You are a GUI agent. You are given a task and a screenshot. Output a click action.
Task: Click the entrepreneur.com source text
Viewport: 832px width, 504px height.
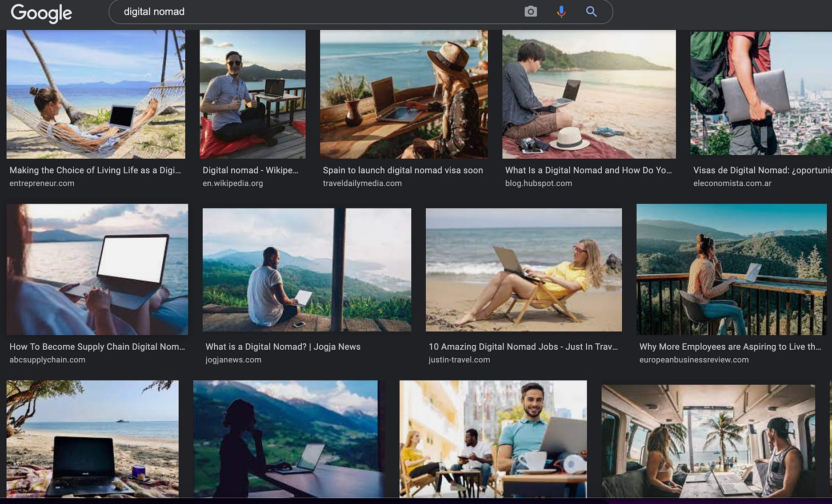42,183
